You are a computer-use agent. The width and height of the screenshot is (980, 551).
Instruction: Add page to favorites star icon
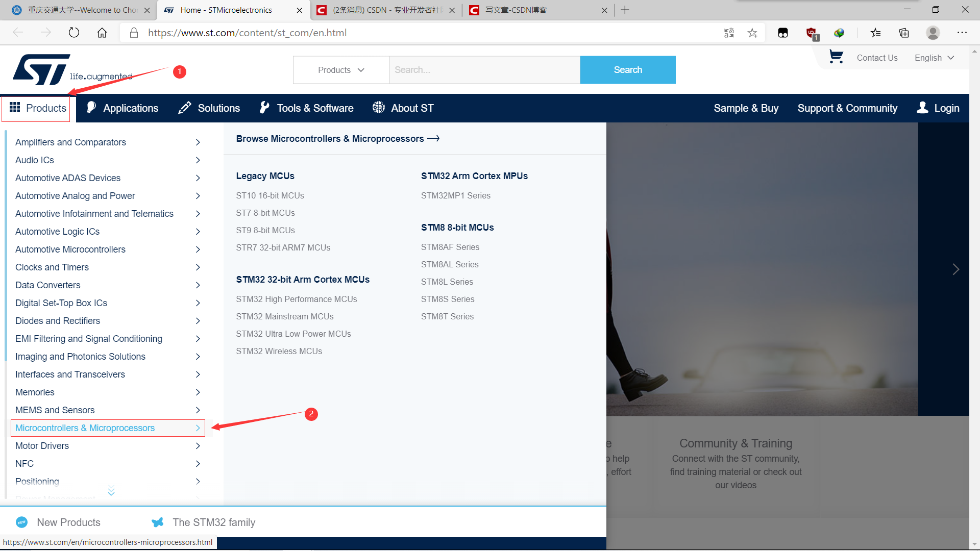click(752, 33)
